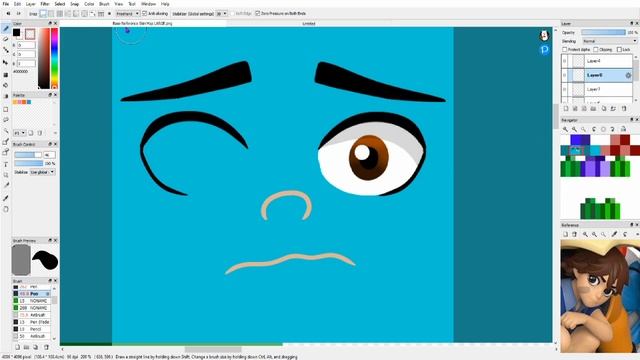Image resolution: width=640 pixels, height=360 pixels.
Task: Click the rainbow hue bar
Action: coord(54,58)
